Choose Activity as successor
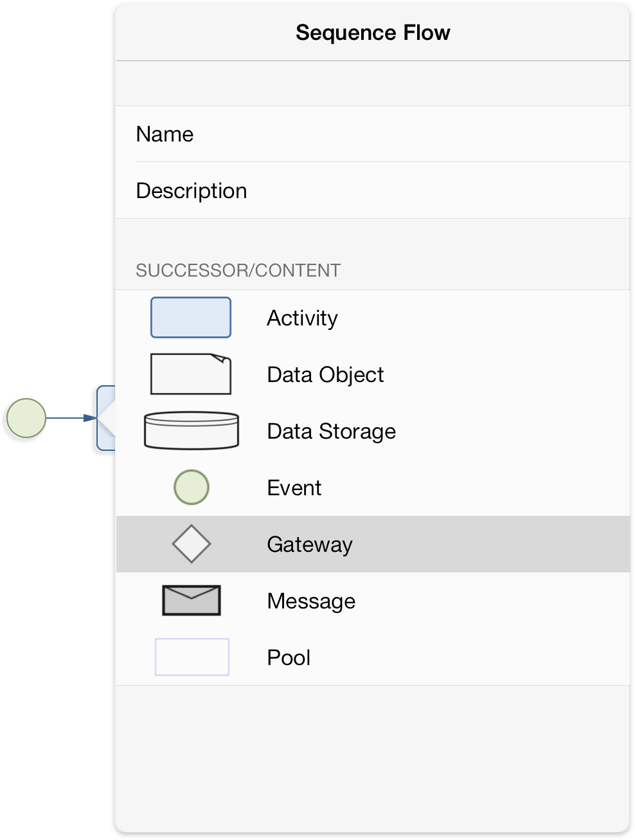This screenshot has width=635, height=840. [x=302, y=318]
